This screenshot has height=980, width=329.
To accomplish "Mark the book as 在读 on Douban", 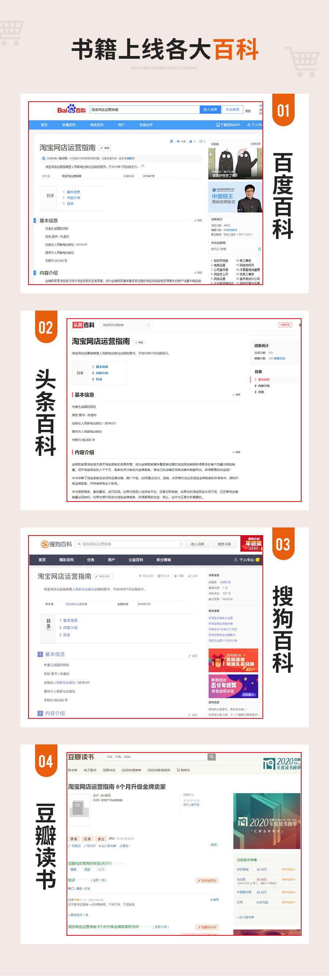I will click(x=87, y=838).
